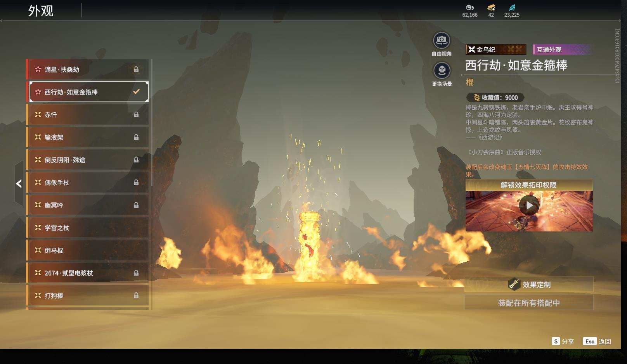Screen dimensions: 627x364
Task: Click the blue feather currency icon
Action: (x=512, y=7)
